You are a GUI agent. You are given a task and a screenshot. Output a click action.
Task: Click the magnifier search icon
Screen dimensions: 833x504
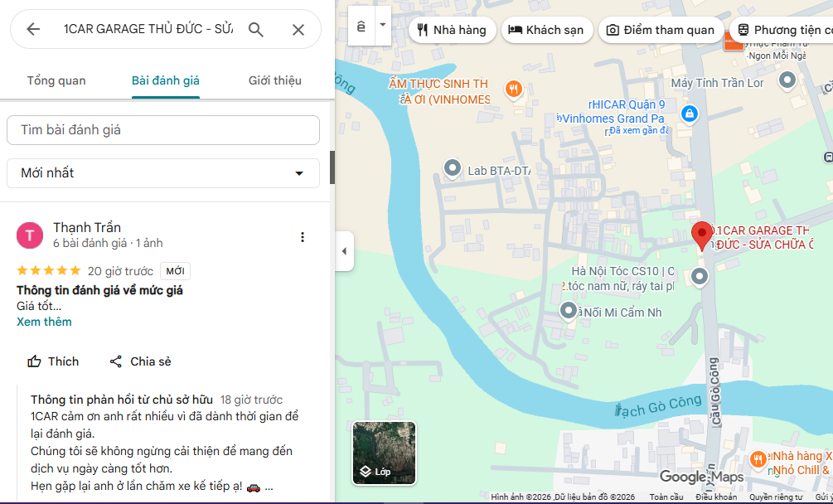click(255, 30)
